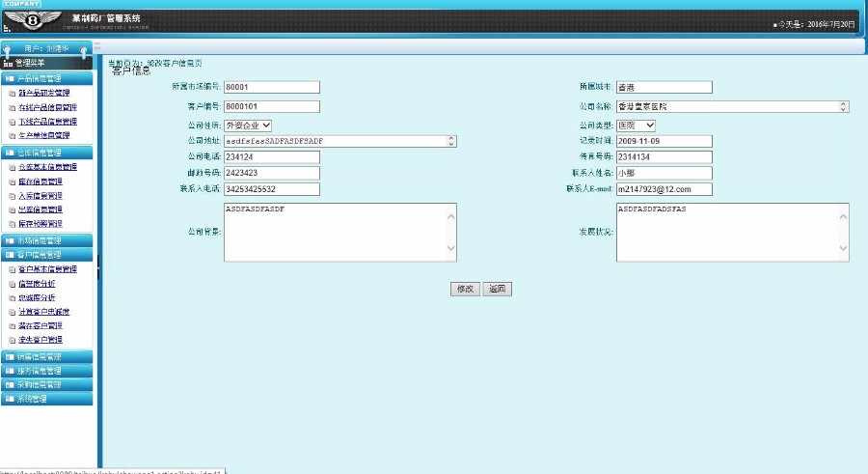Expand the 销售信息管理 menu section
This screenshot has width=868, height=474.
47,357
